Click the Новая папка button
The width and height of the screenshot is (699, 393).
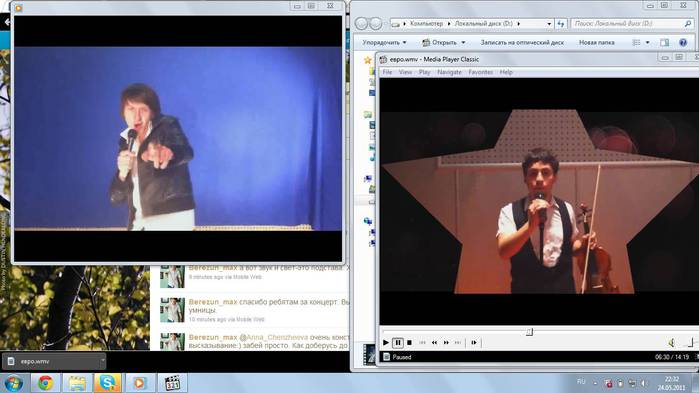tap(596, 42)
